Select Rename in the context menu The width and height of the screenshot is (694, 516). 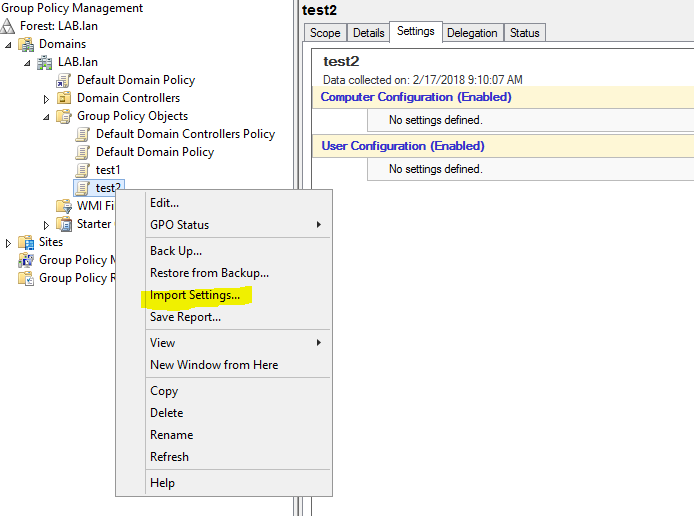224,435
